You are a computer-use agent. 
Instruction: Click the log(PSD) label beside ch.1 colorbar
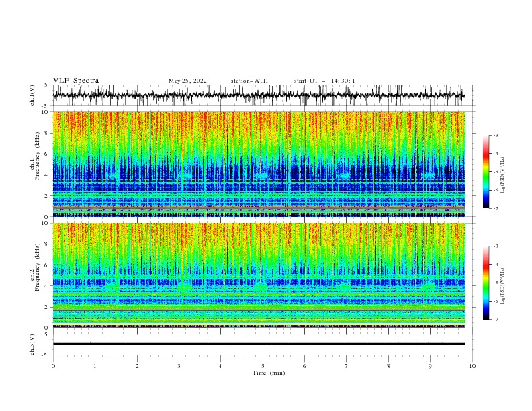point(503,175)
